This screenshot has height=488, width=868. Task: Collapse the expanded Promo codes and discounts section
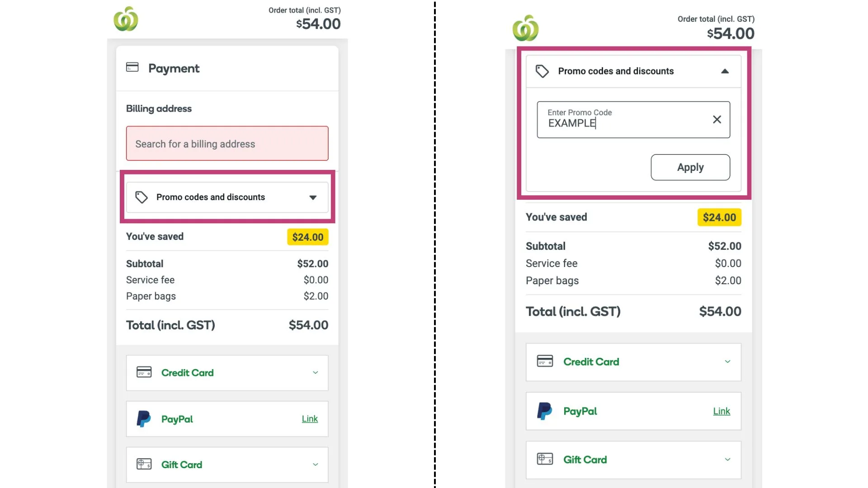click(x=726, y=71)
